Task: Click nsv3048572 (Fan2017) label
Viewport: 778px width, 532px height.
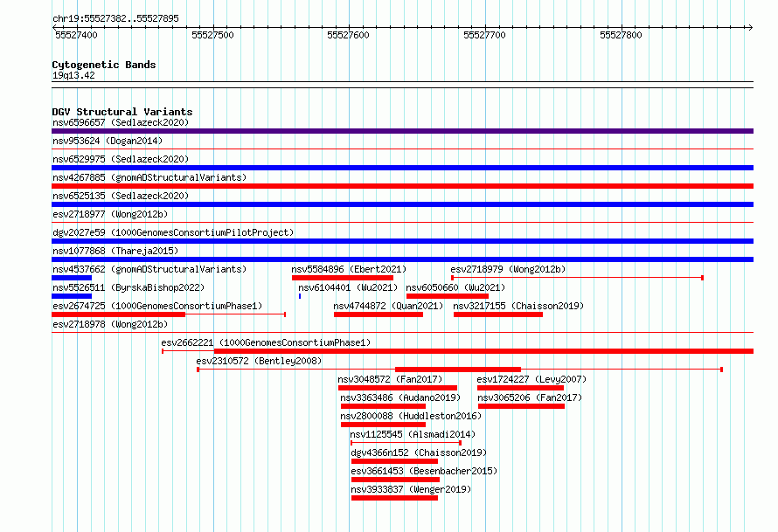Action: point(390,379)
